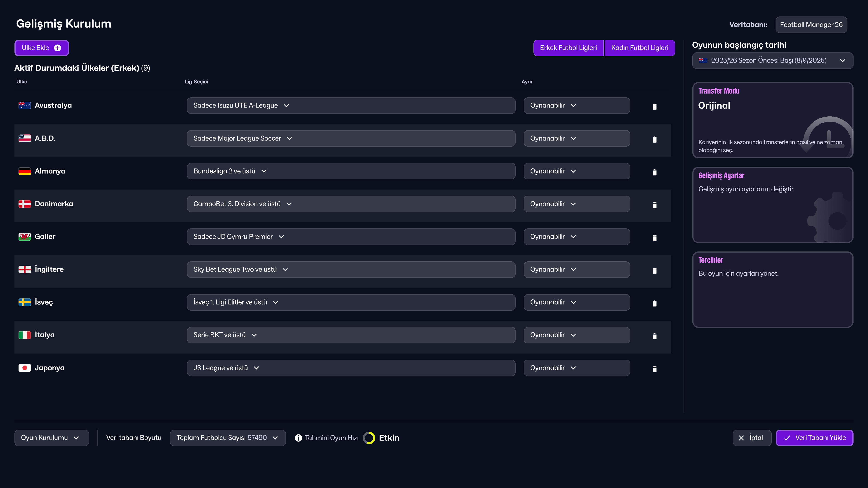Switch to Kadın Futbol Ligleri tab
This screenshot has width=868, height=488.
639,48
